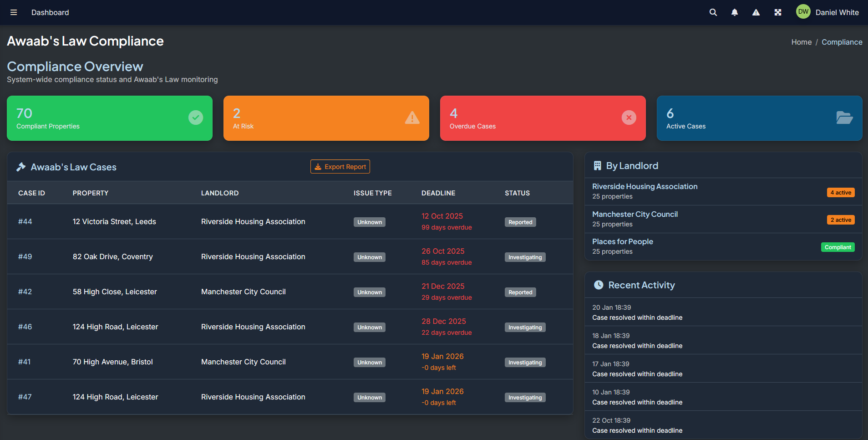Image resolution: width=868 pixels, height=440 pixels.
Task: Click the DW user avatar
Action: pyautogui.click(x=803, y=12)
